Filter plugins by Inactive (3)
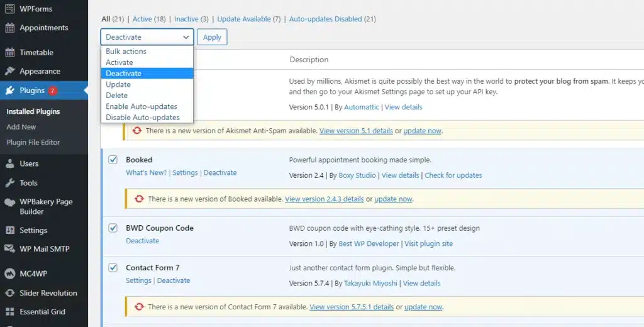Screen dimensions: 644x327 (191, 19)
